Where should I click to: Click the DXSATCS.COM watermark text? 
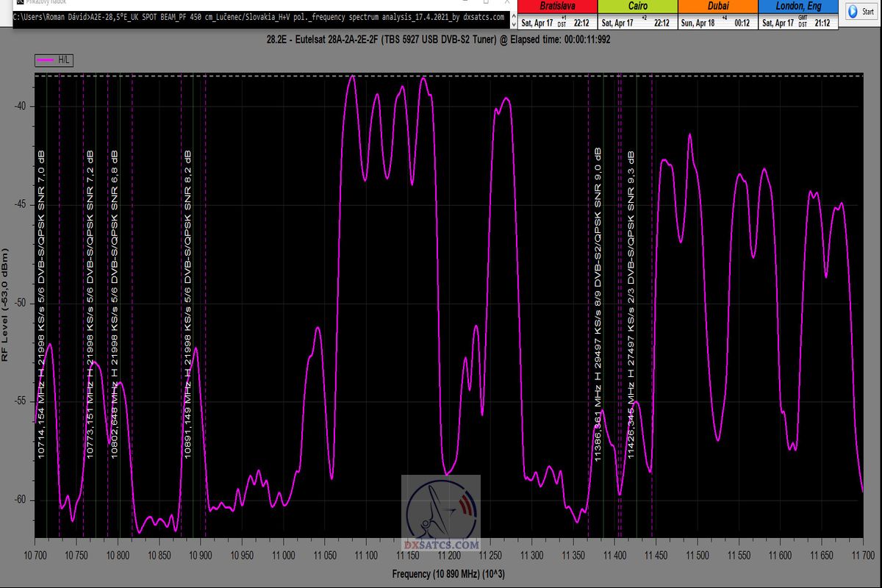(442, 545)
